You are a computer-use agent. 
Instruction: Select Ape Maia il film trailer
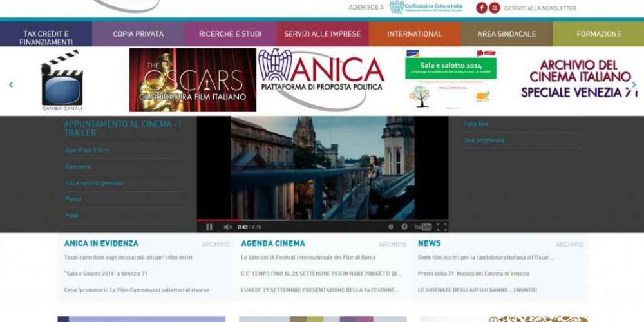[87, 150]
